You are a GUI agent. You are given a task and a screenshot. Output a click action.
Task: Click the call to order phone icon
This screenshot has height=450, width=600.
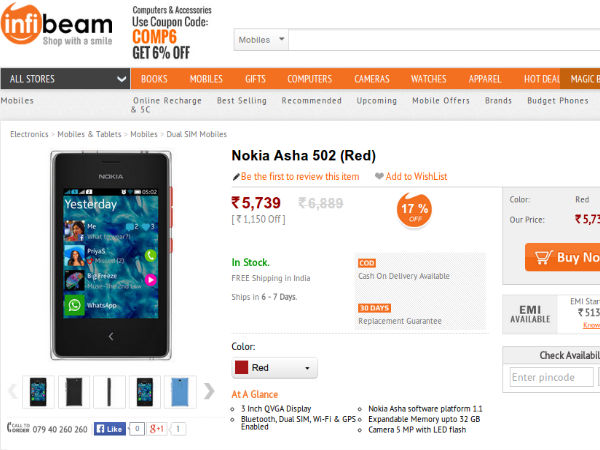[16, 429]
